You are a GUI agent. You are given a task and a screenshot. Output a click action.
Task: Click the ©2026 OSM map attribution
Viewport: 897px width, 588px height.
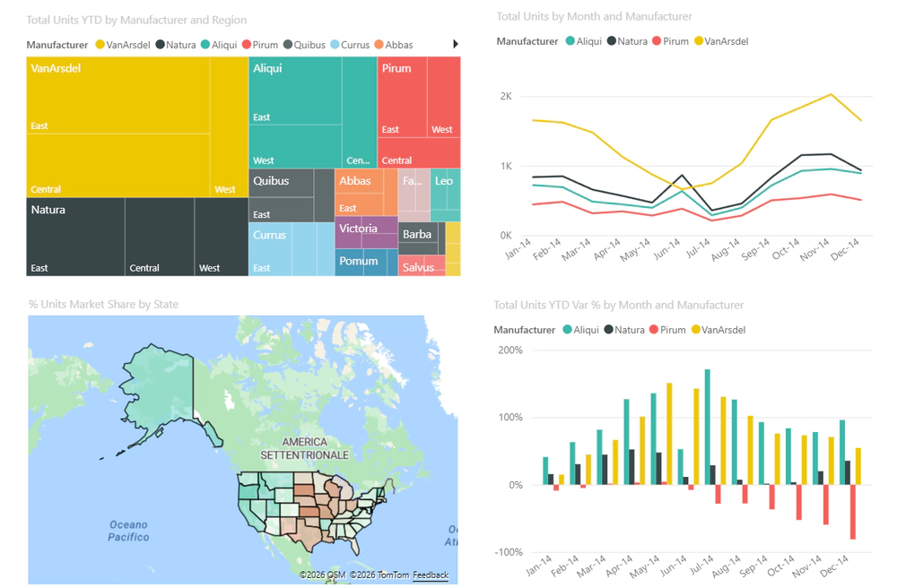323,575
